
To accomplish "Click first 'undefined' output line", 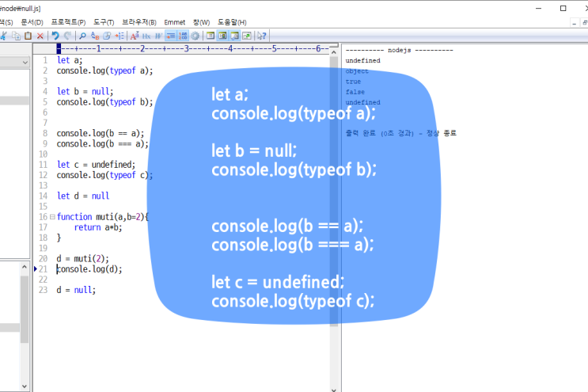I will point(362,60).
